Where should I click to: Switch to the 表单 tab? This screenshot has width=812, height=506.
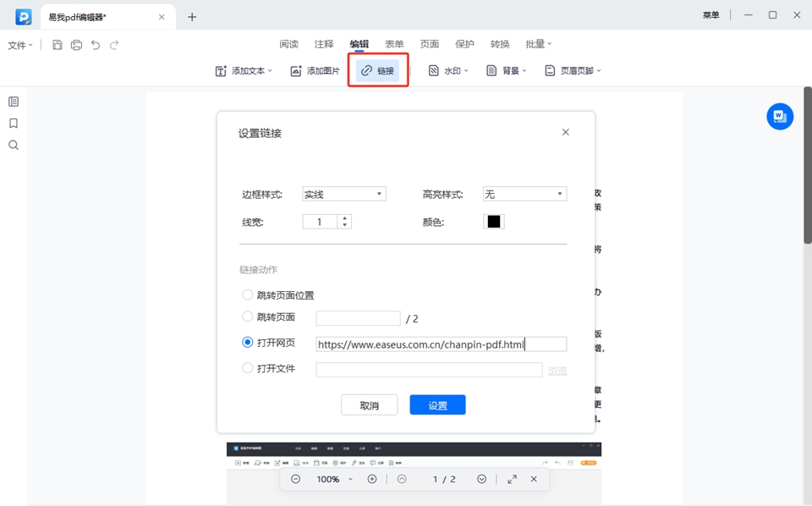tap(394, 44)
